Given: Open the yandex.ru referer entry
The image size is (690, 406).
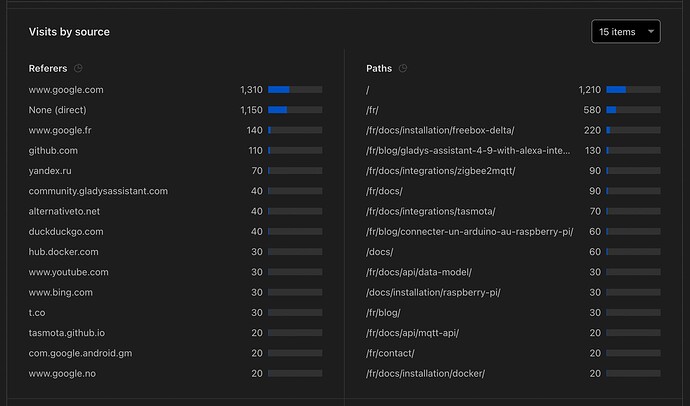Looking at the screenshot, I should 51,171.
